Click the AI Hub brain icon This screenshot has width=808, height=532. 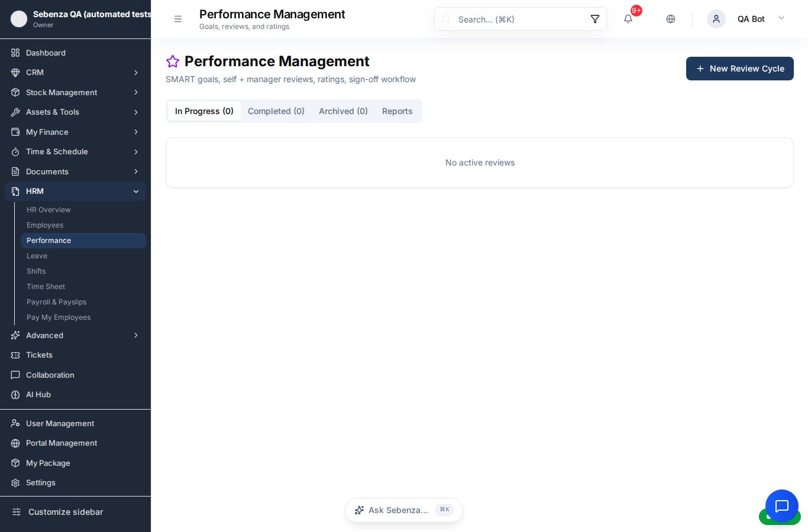point(15,395)
